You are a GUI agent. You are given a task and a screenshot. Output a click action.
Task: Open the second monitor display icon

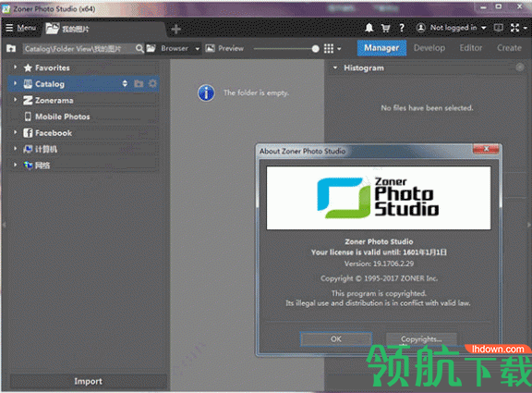498,28
